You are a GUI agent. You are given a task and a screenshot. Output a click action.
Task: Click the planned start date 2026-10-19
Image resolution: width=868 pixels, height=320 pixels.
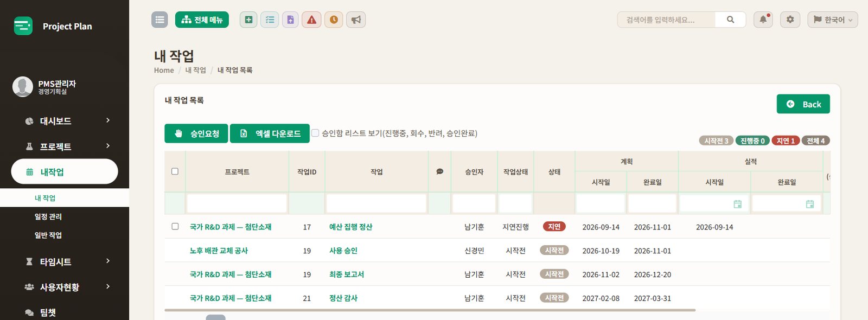click(601, 251)
